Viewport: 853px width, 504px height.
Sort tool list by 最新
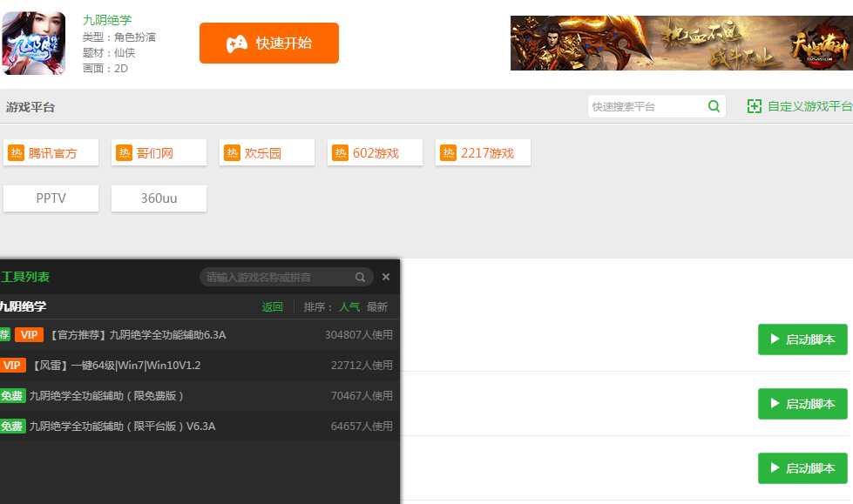pyautogui.click(x=377, y=307)
